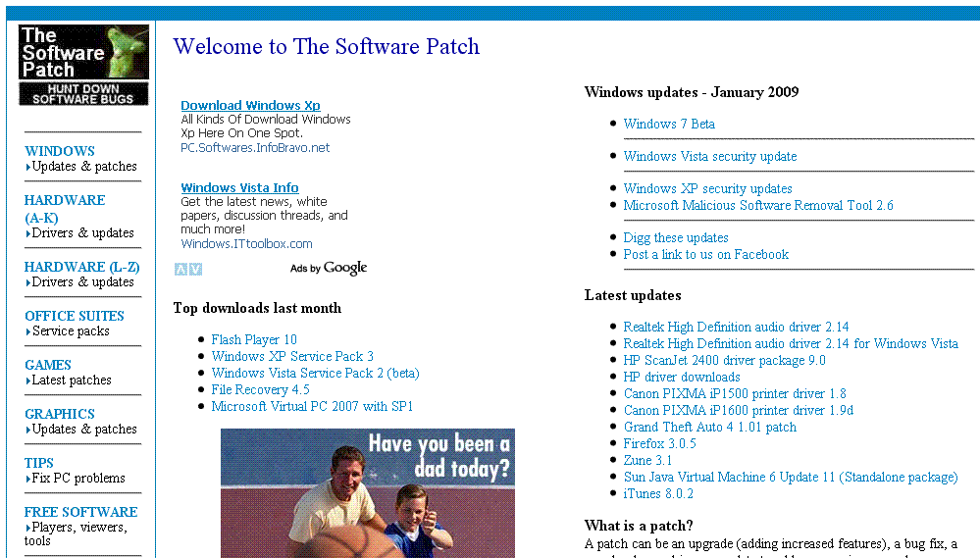
Task: Click Windows Vista Info ad link
Action: 239,188
